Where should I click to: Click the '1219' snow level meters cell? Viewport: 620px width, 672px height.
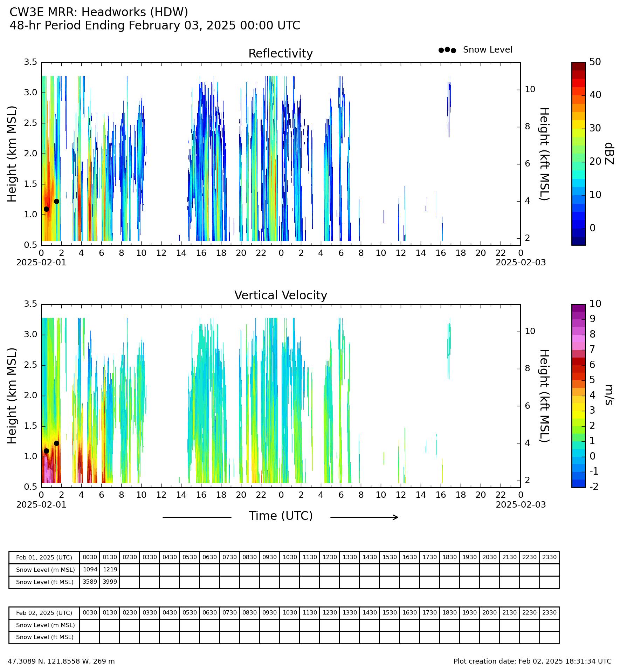[x=110, y=570]
